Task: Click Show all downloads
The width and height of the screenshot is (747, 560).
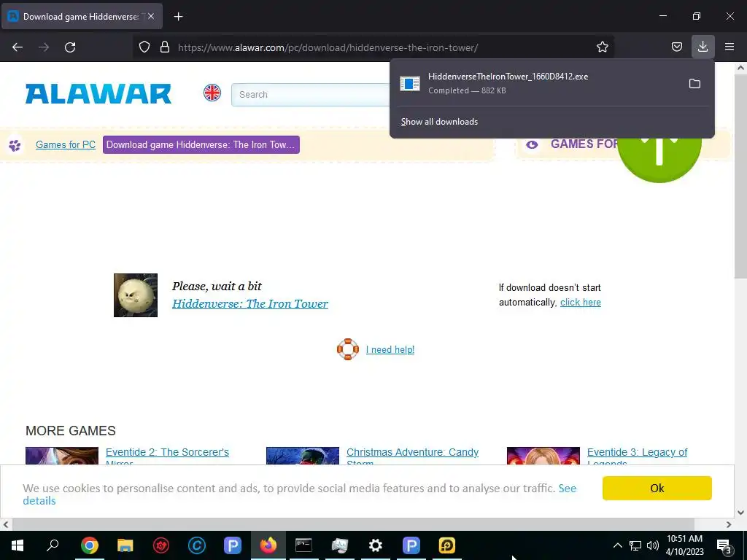Action: (x=439, y=122)
